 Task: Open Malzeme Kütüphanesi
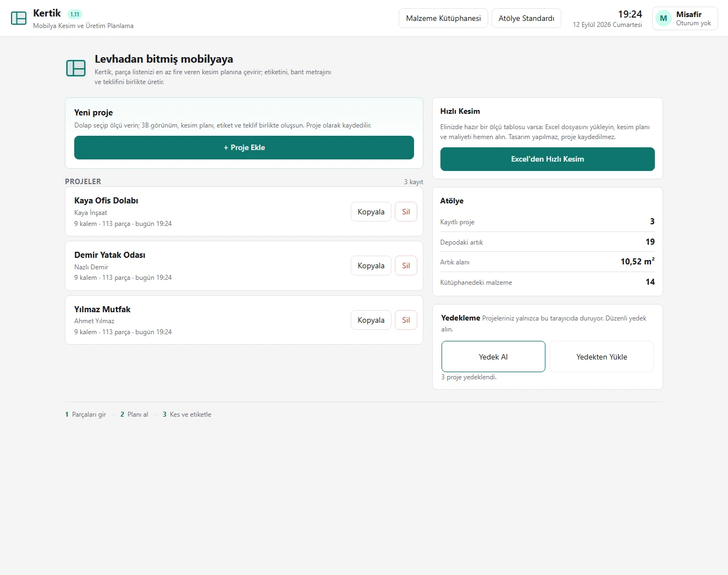443,18
